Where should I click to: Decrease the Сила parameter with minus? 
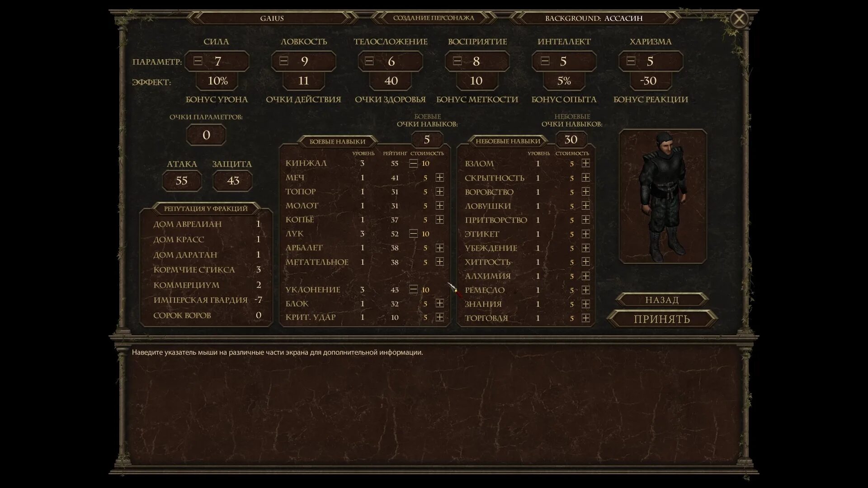[x=198, y=61]
